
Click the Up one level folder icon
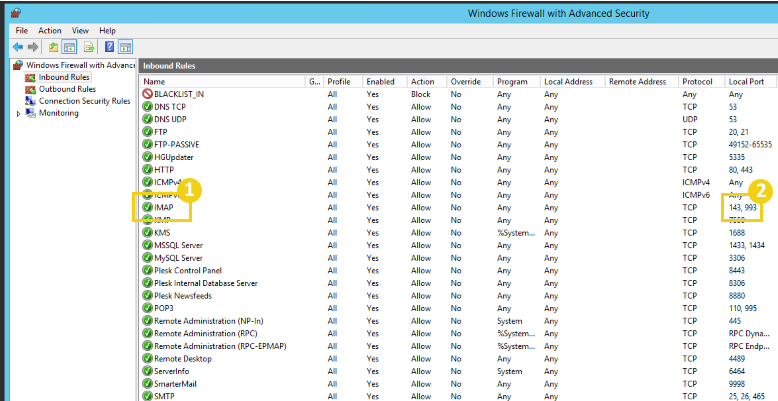pyautogui.click(x=54, y=47)
